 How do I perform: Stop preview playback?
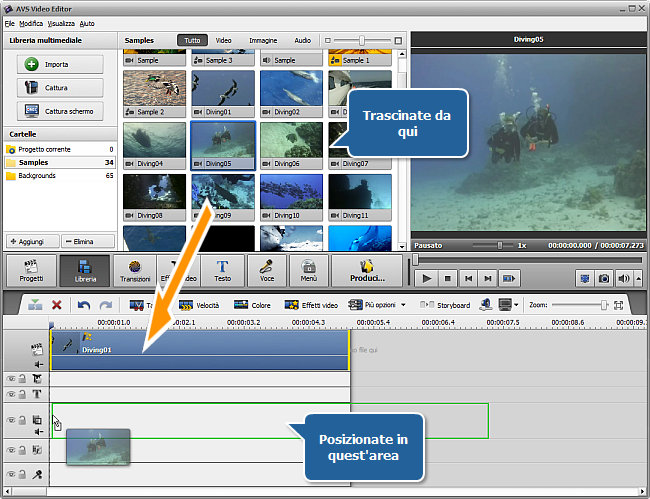[x=448, y=279]
